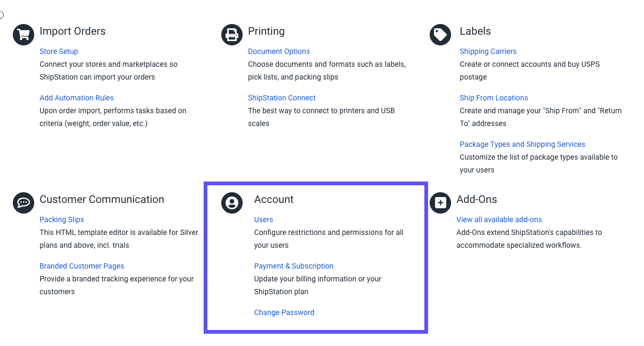Open Shipping Carriers
This screenshot has height=346, width=644.
tap(488, 51)
